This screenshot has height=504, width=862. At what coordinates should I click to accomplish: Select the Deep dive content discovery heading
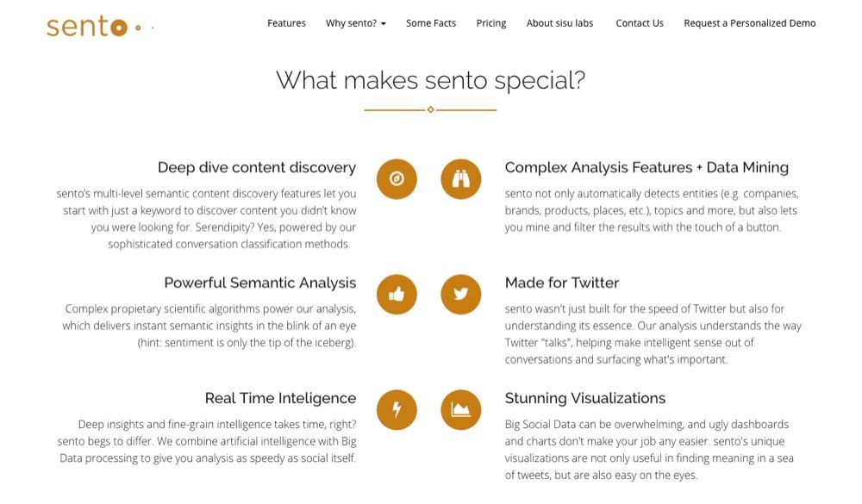(257, 168)
